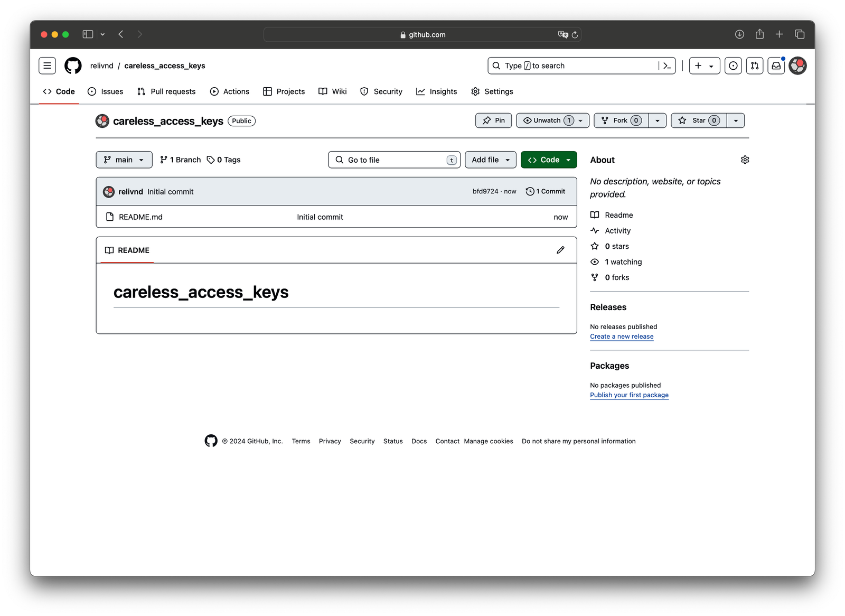Toggle Unwatch for this repository
This screenshot has width=845, height=616.
(x=546, y=120)
